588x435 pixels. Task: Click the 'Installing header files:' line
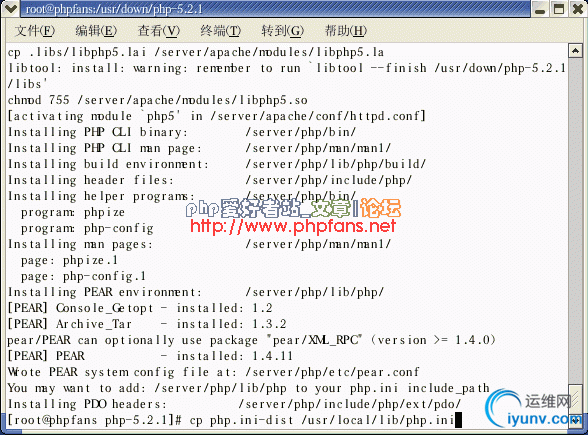210,180
